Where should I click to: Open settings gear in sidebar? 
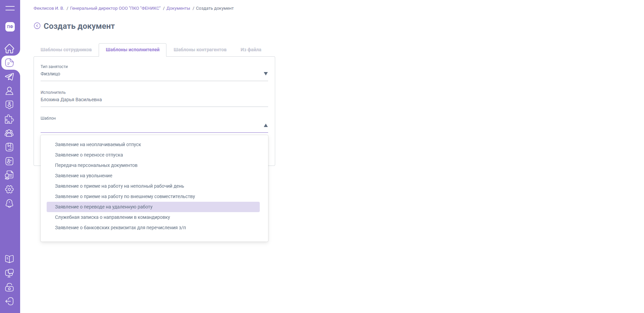coord(9,189)
